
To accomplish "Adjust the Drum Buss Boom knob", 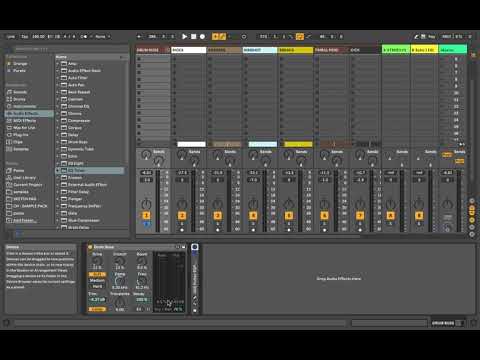I will click(x=142, y=261).
